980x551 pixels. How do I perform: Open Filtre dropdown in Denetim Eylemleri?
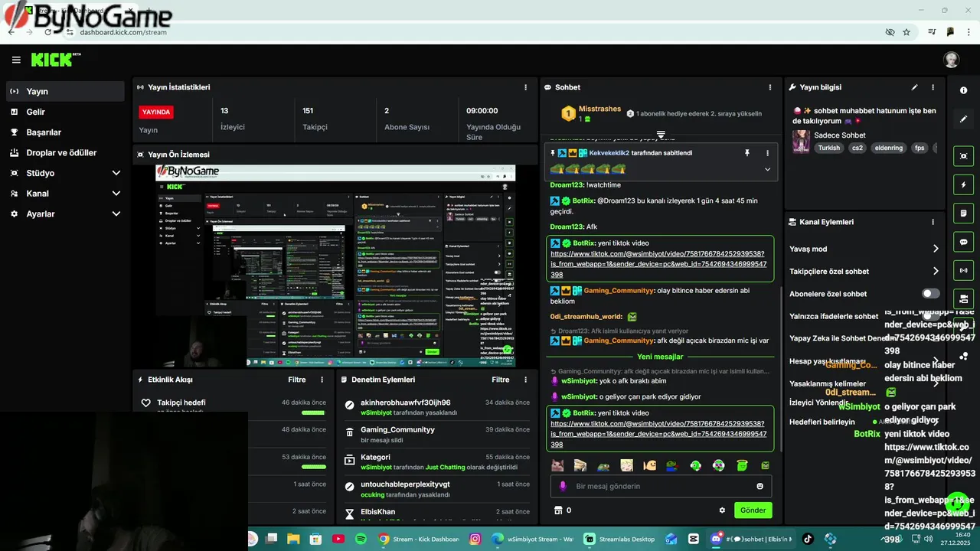[x=500, y=380]
